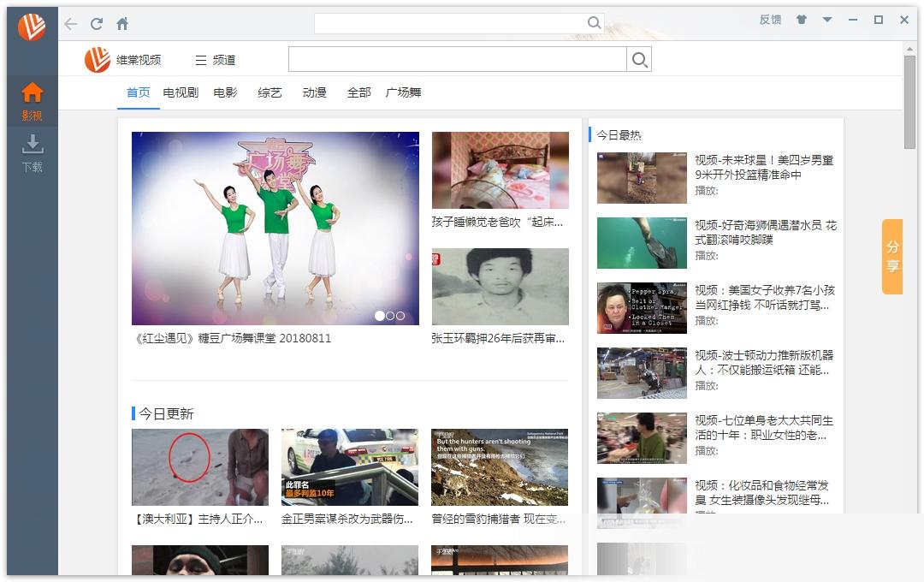Open 张玉环羁押26年后获再审 link
924x582 pixels.
tap(498, 338)
